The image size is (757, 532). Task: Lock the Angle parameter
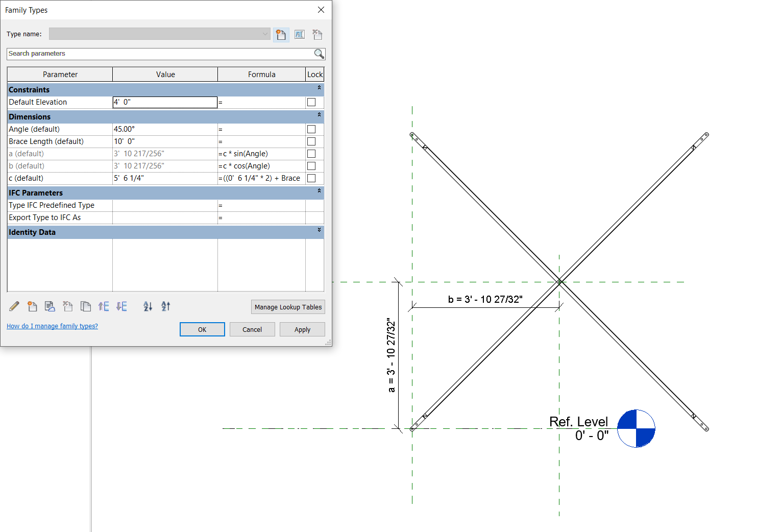click(311, 129)
